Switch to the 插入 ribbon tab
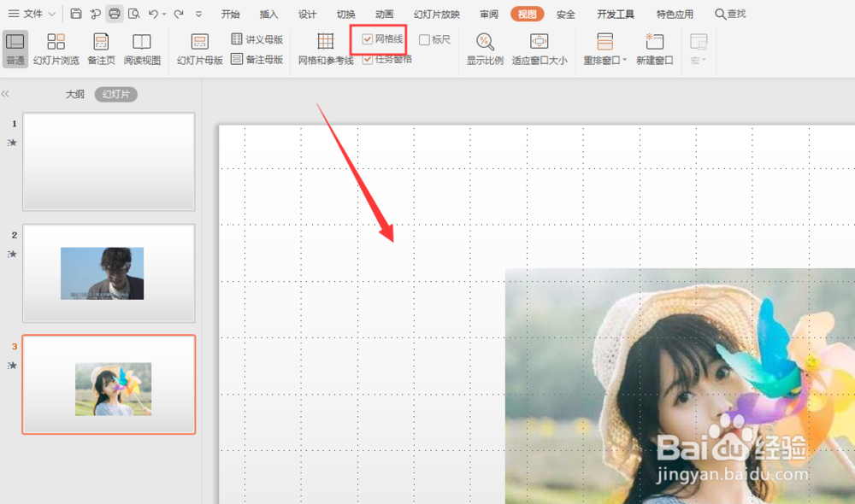 pyautogui.click(x=268, y=15)
